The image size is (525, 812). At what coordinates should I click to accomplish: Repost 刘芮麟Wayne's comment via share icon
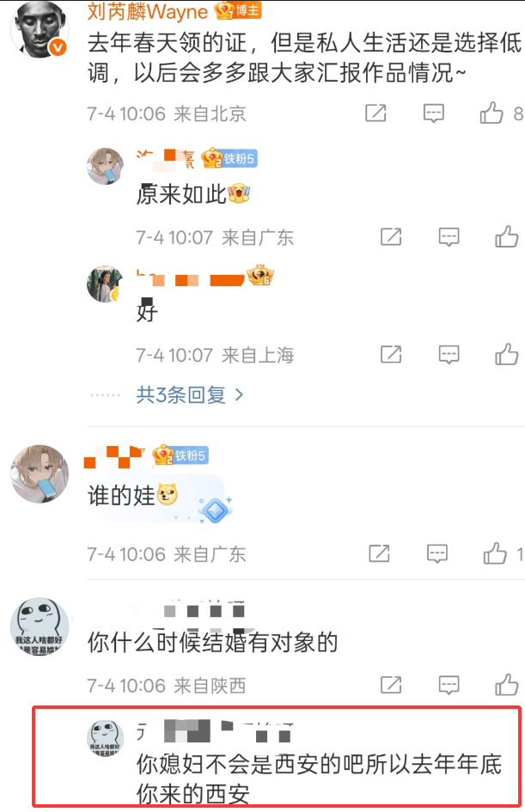pyautogui.click(x=375, y=113)
